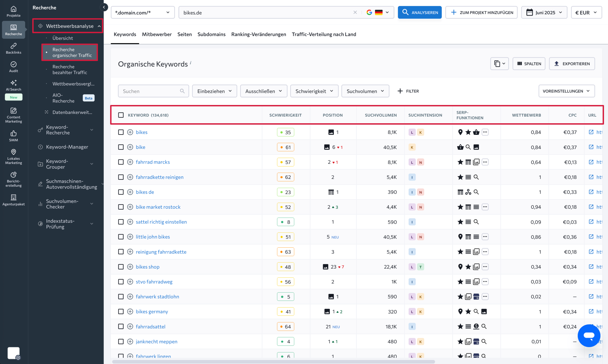608x364 pixels.
Task: Click the horizontal scrollbar under the table
Action: click(x=273, y=362)
